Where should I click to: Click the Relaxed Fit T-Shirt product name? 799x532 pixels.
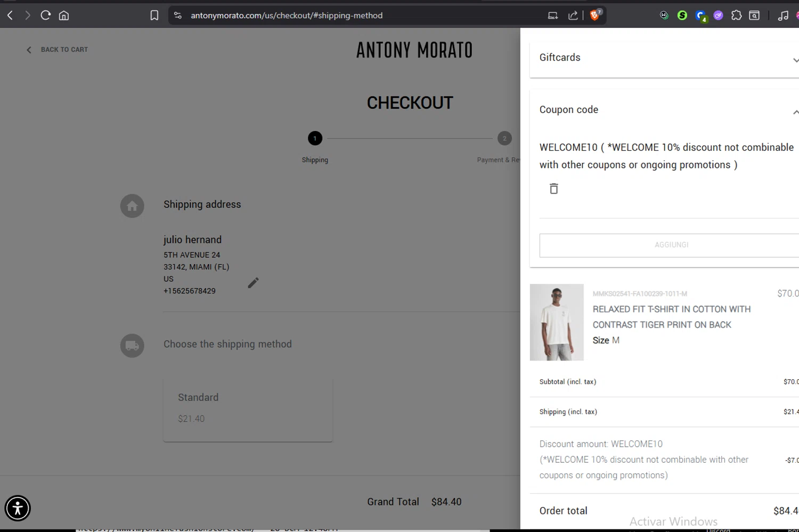(672, 317)
